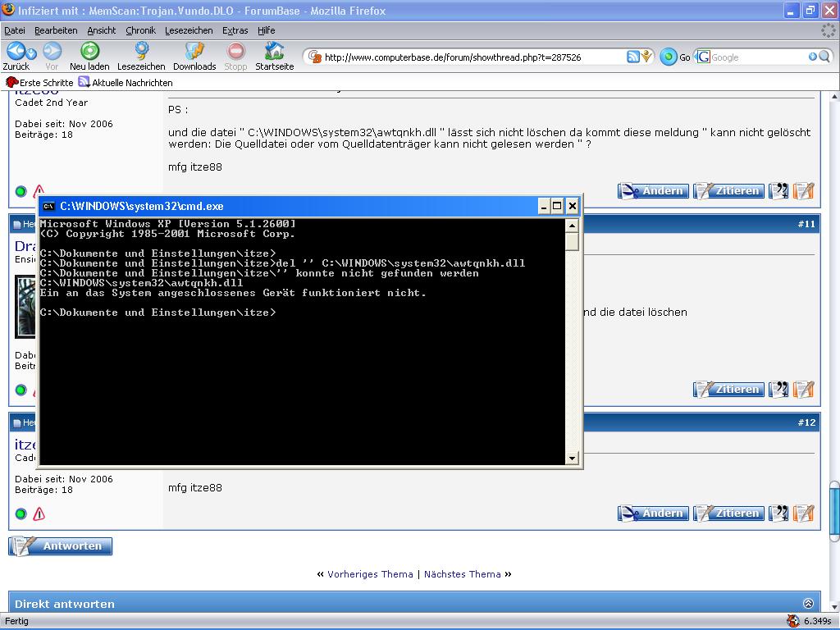Click the Stopp toolbar button
Viewport: 840px width, 630px height.
click(235, 57)
